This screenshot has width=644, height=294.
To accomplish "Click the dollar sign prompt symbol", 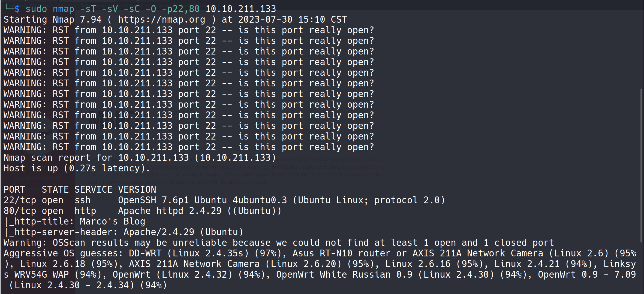I will coord(17,9).
